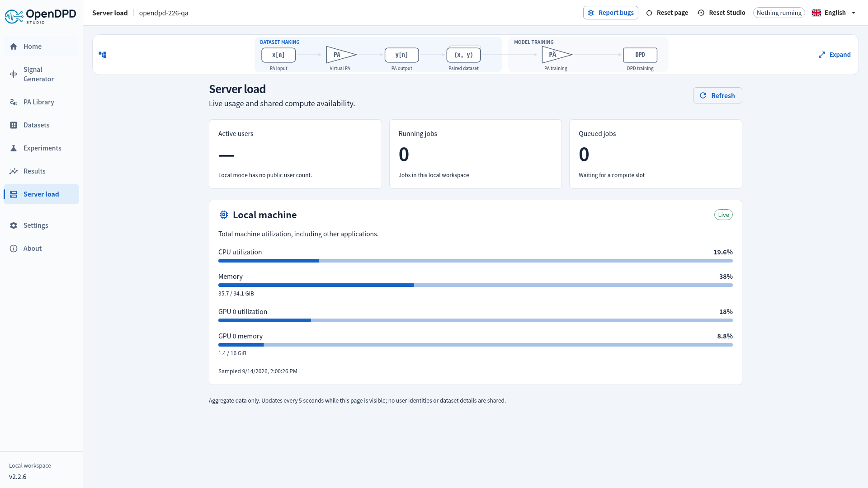Click the bug icon in Report bugs
Viewport: 868px width, 488px height.
tap(591, 13)
